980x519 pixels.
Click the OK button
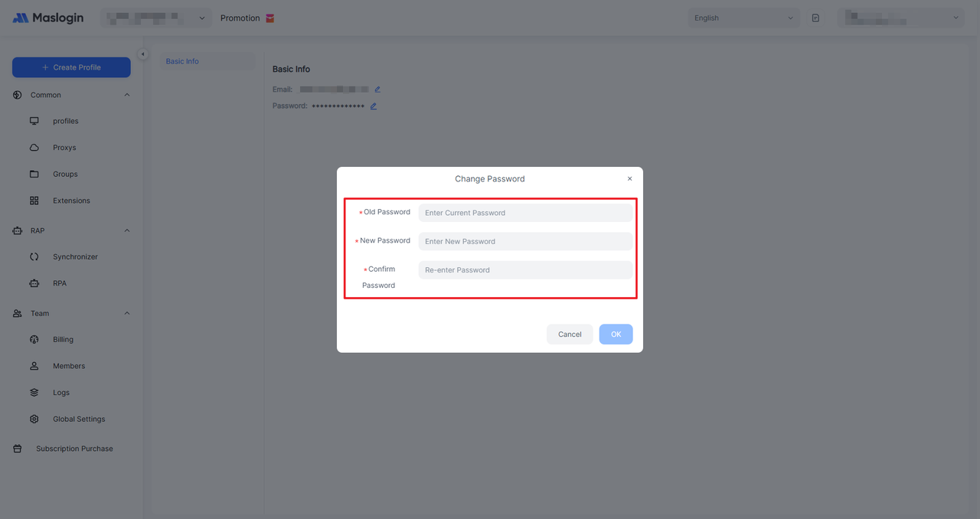pyautogui.click(x=616, y=335)
